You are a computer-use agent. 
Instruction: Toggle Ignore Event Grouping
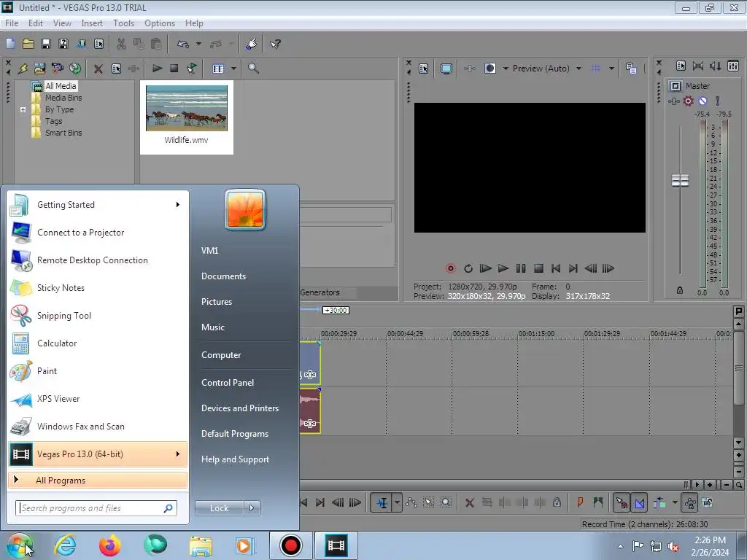click(708, 502)
